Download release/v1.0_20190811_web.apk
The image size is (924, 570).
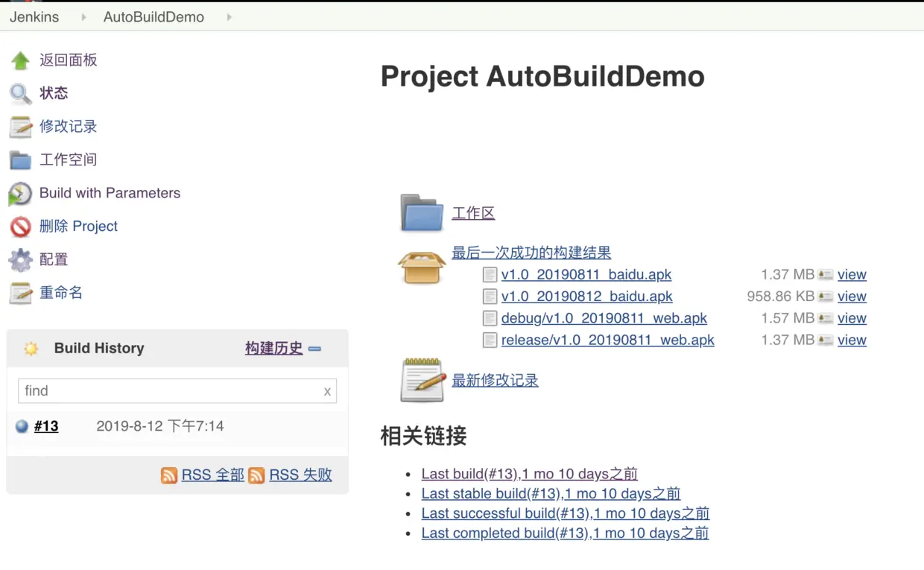(608, 340)
